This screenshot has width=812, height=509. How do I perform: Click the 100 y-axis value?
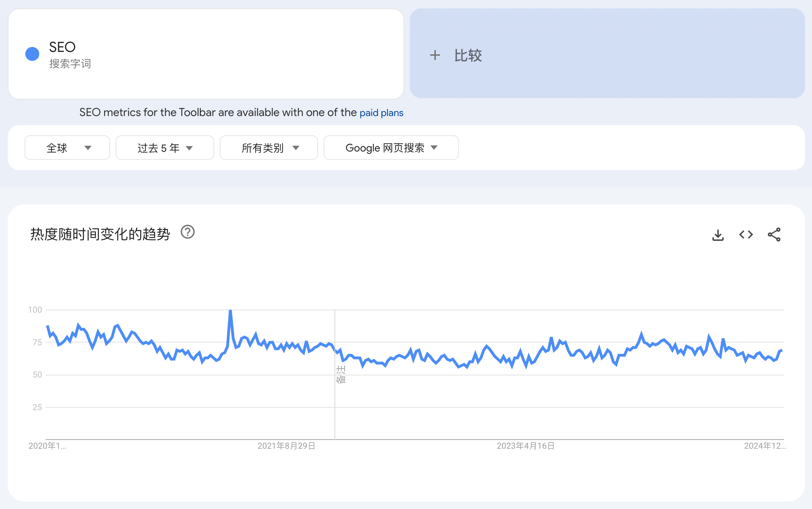[x=35, y=310]
